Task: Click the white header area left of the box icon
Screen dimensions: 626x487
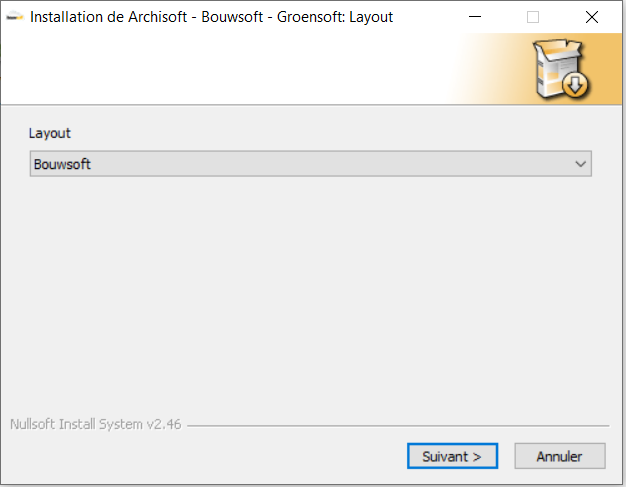Action: pos(224,69)
